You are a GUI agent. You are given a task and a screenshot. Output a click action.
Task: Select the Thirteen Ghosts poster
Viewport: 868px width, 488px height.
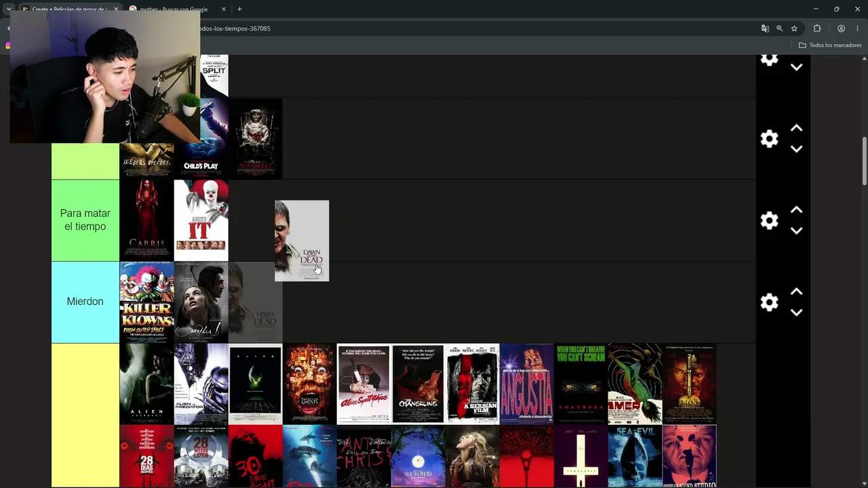(x=310, y=384)
